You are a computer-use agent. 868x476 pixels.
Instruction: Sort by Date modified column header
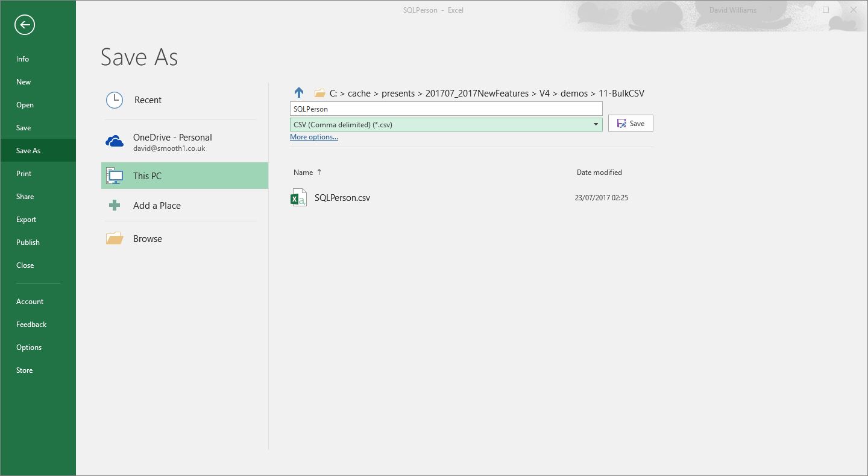click(x=599, y=173)
